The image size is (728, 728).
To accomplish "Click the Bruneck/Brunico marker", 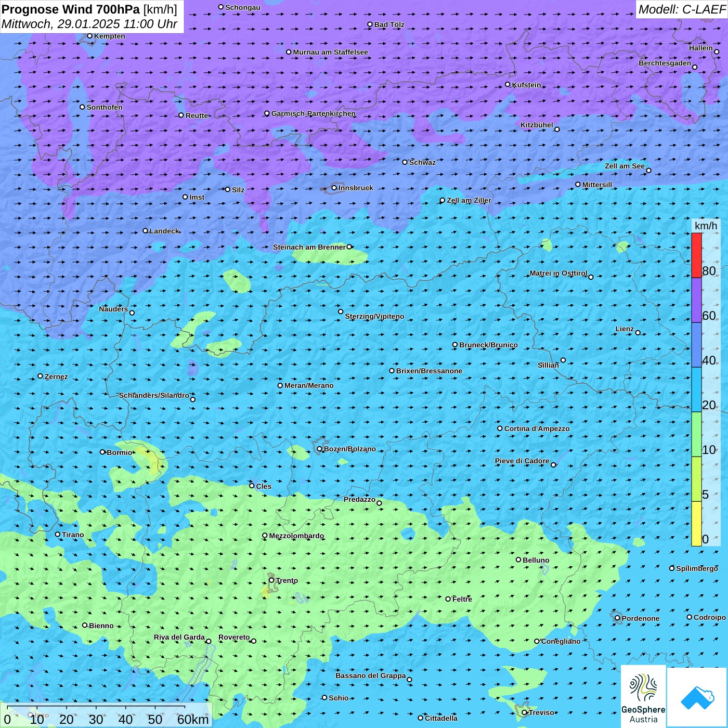I will point(455,344).
